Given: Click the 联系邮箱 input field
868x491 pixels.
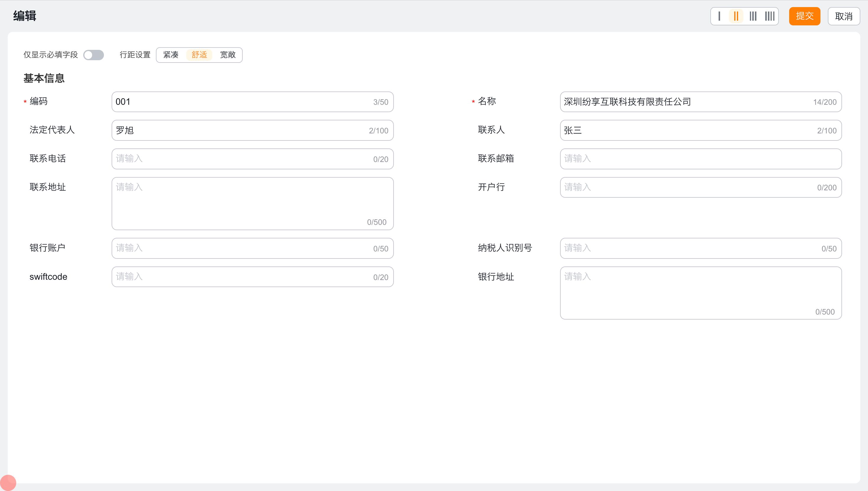Looking at the screenshot, I should pos(700,159).
